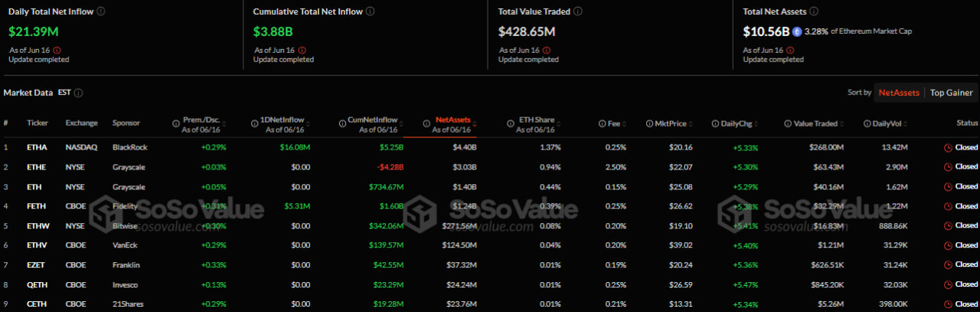Click the Value Traded column header
This screenshot has height=312, width=980.
click(x=815, y=123)
